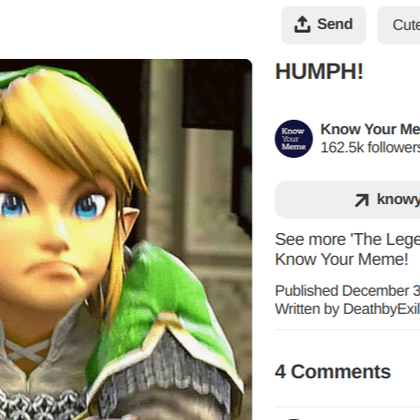The width and height of the screenshot is (420, 420).
Task: Click the 'Know Your Meme!' description line
Action: coord(342,259)
